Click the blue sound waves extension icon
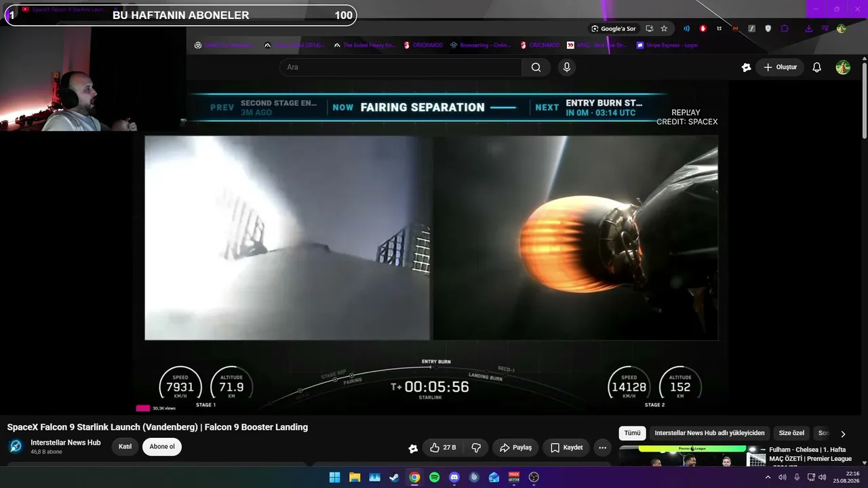The image size is (868, 488). tap(686, 28)
